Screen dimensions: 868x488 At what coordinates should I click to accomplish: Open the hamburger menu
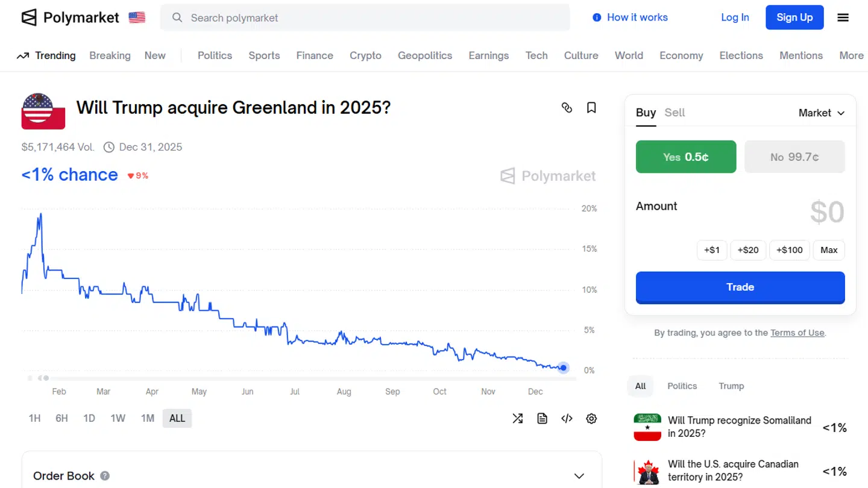(843, 17)
